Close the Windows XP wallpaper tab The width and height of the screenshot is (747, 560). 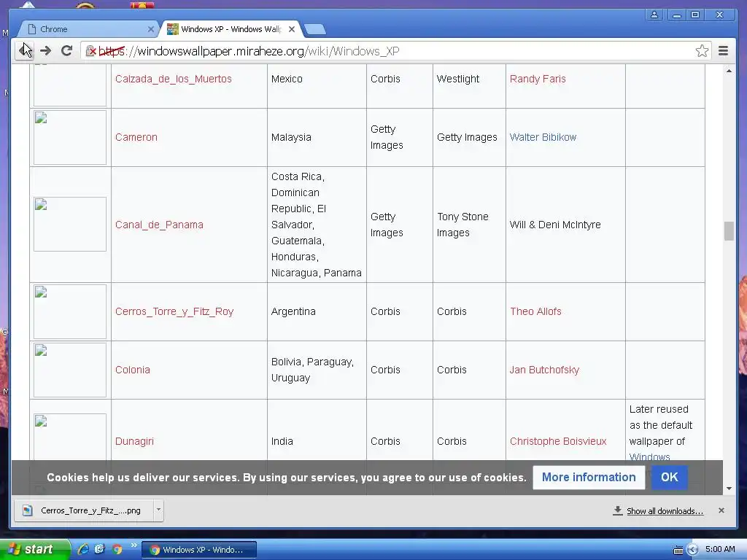coord(292,29)
